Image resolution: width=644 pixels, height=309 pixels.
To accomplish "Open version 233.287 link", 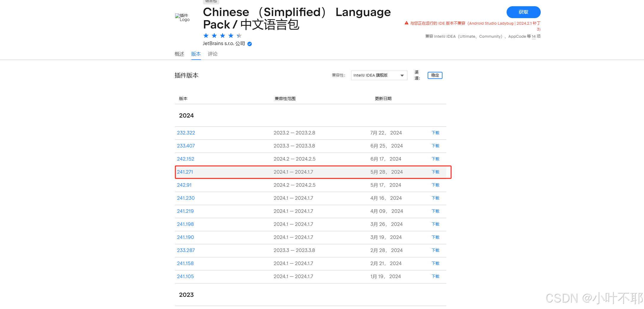I will click(x=186, y=251).
